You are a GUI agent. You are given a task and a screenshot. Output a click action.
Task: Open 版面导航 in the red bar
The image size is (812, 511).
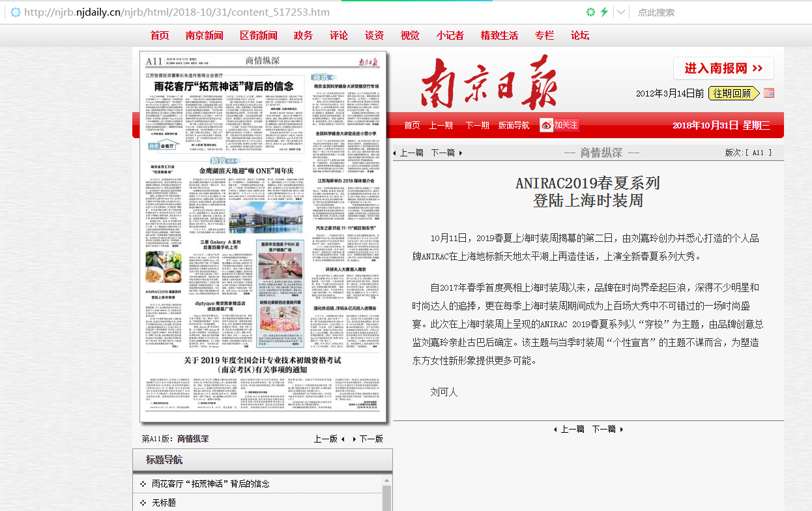(x=514, y=125)
